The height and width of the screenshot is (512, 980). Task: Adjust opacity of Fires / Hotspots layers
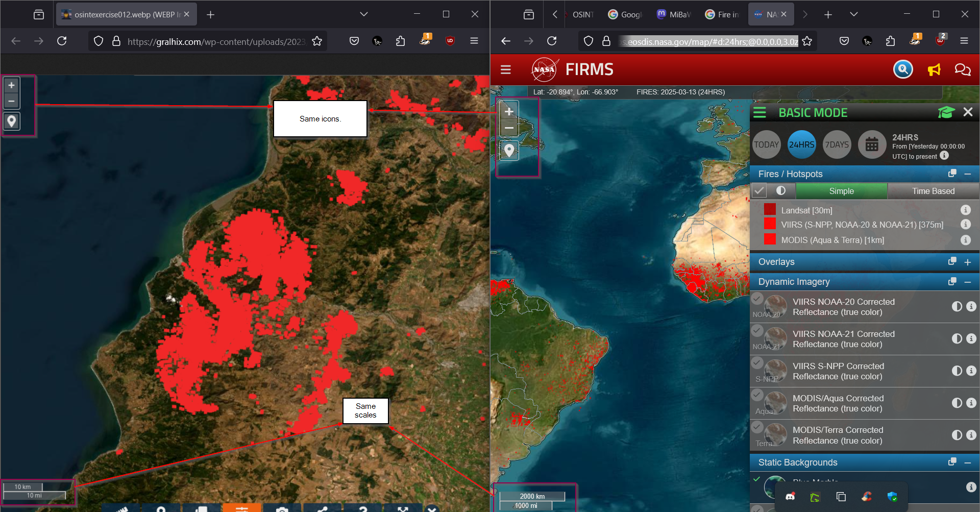780,190
